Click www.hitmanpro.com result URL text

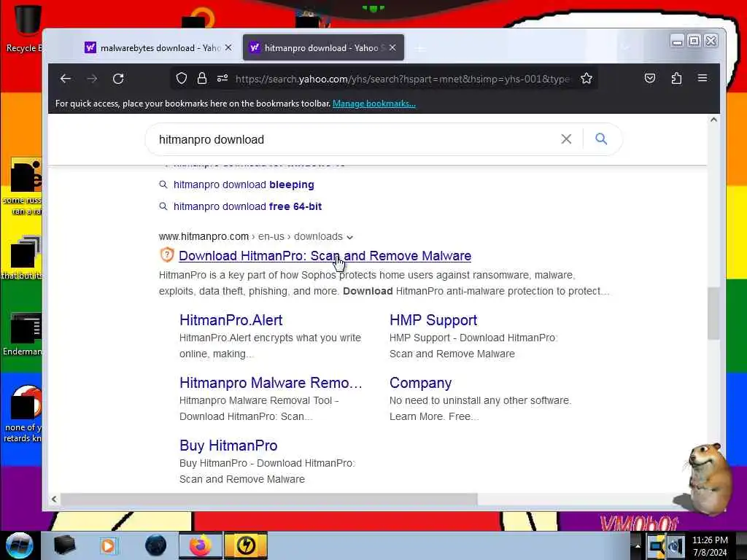(x=204, y=237)
